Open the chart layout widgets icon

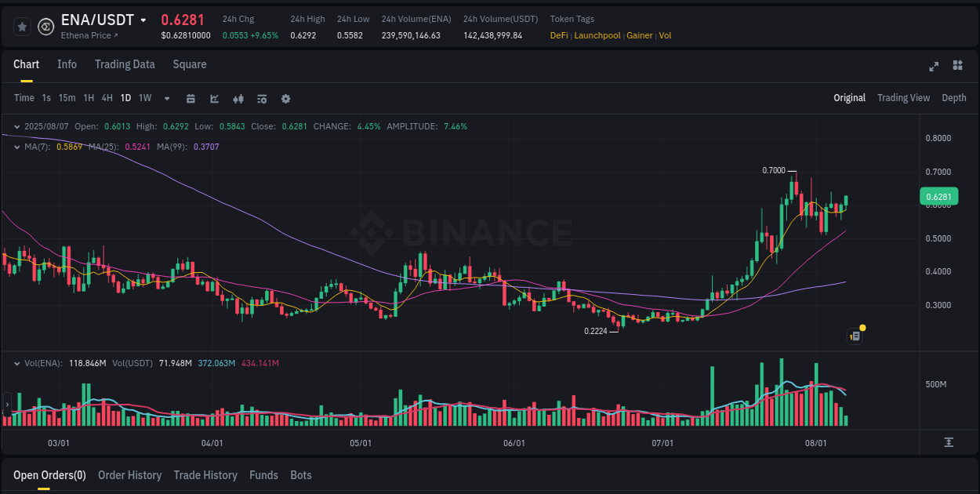click(957, 67)
